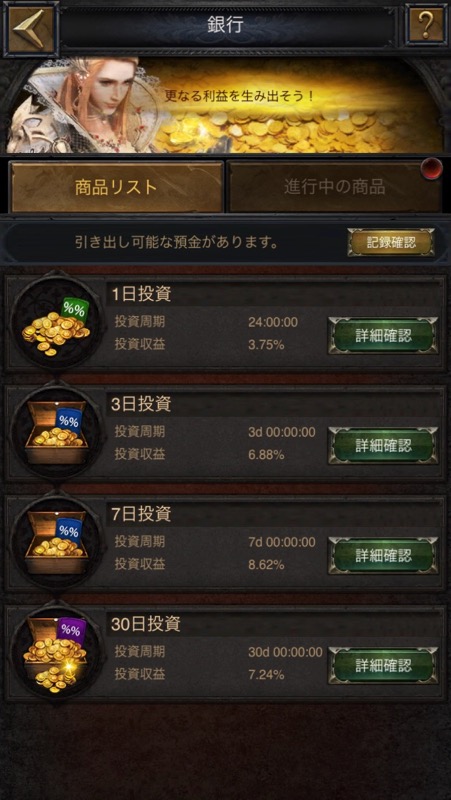The height and width of the screenshot is (800, 451).
Task: Switch to the 商品リスト tab
Action: (x=116, y=187)
